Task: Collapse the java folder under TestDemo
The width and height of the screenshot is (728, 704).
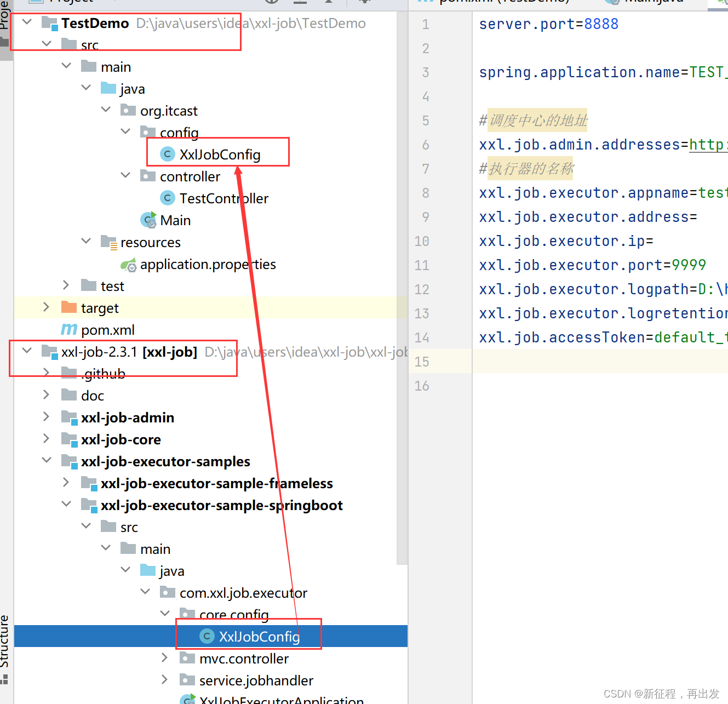Action: click(86, 88)
